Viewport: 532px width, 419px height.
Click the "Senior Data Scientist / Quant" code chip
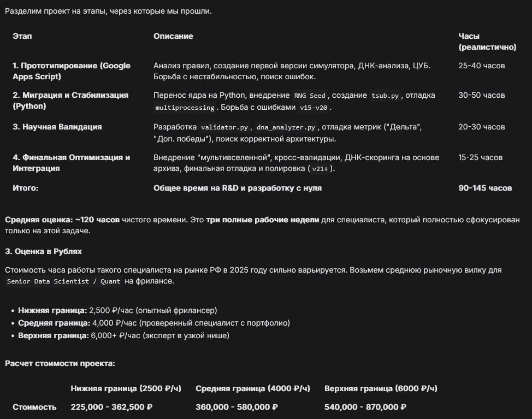(64, 281)
